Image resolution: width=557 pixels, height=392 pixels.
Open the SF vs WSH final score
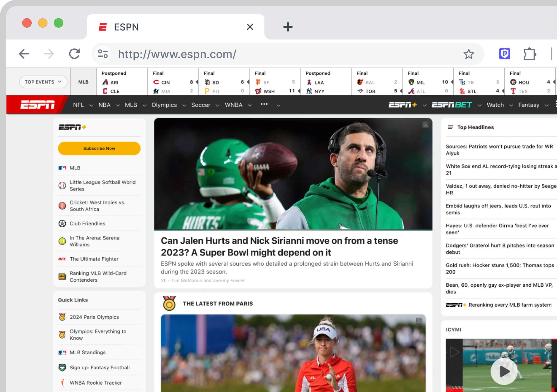(x=275, y=82)
